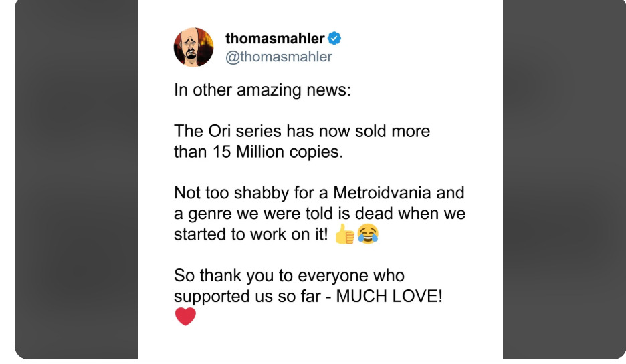Click "So thank you to everyone who" line
Viewport: 626px width, 364px height.
coord(289,275)
